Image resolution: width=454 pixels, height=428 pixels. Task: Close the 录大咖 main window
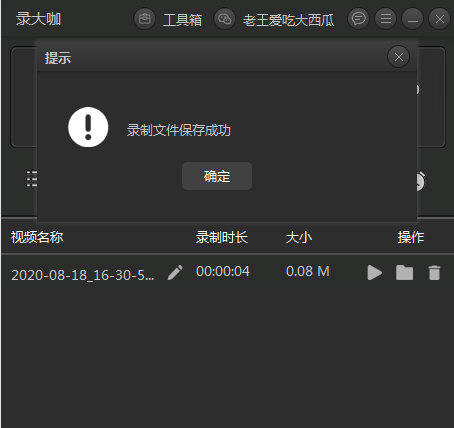click(x=439, y=19)
